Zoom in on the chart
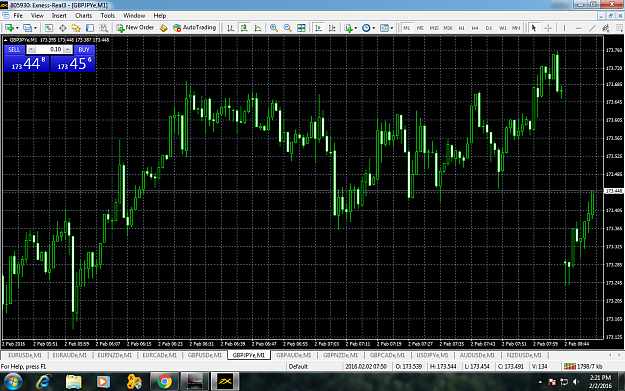Viewport: 625px width, 391px height. (x=273, y=28)
